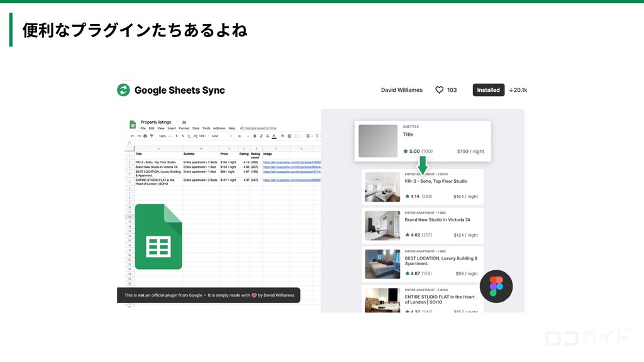Click All changes saved in Drive link
Viewport: 644px width, 362px height.
[x=258, y=128]
